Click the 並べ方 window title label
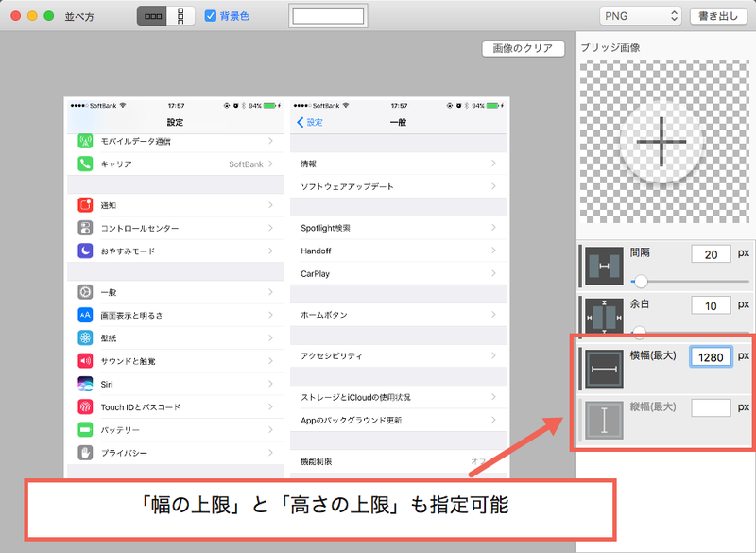756x553 pixels. 79,16
